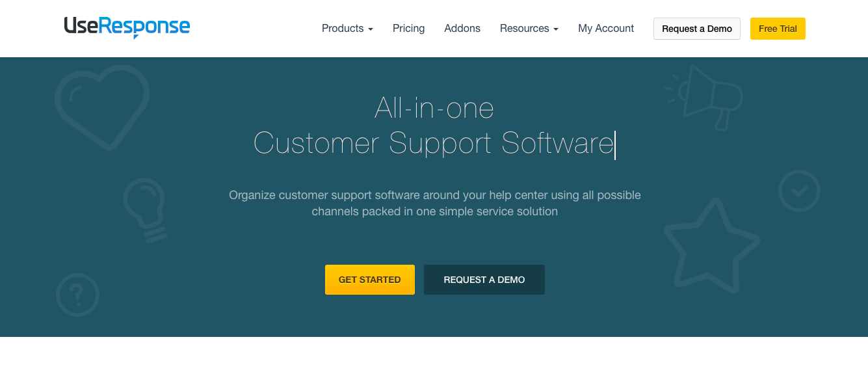Image resolution: width=868 pixels, height=374 pixels.
Task: Click the "All-in-one" headline text
Action: (x=434, y=108)
